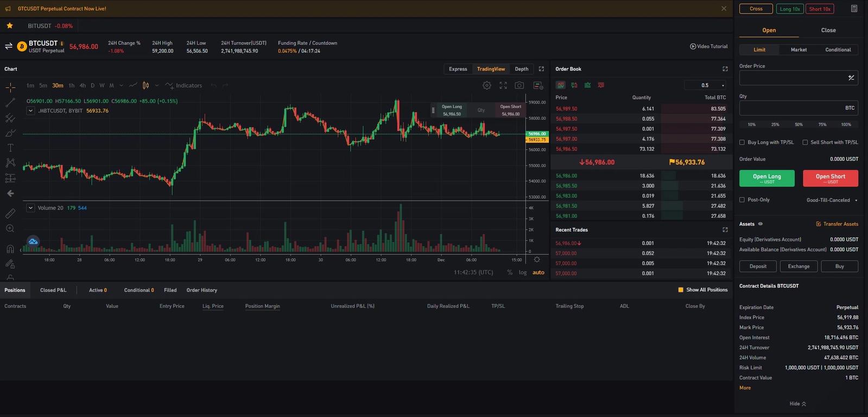The image size is (868, 417).
Task: Toggle percent scale on chart
Action: (x=510, y=273)
